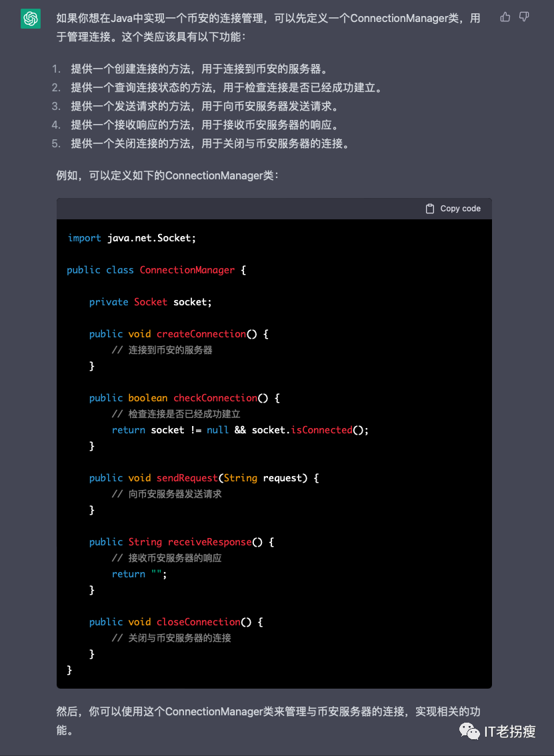This screenshot has width=554, height=756.
Task: Click the sentence '例如，可以定义如下的ConnectionManager类：'
Action: pos(167,175)
